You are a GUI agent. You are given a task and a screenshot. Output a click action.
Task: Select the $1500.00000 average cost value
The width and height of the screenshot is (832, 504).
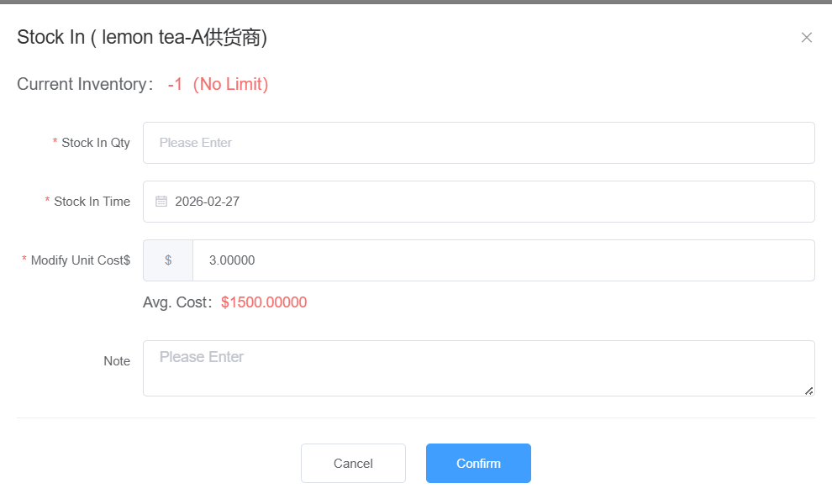(x=264, y=302)
